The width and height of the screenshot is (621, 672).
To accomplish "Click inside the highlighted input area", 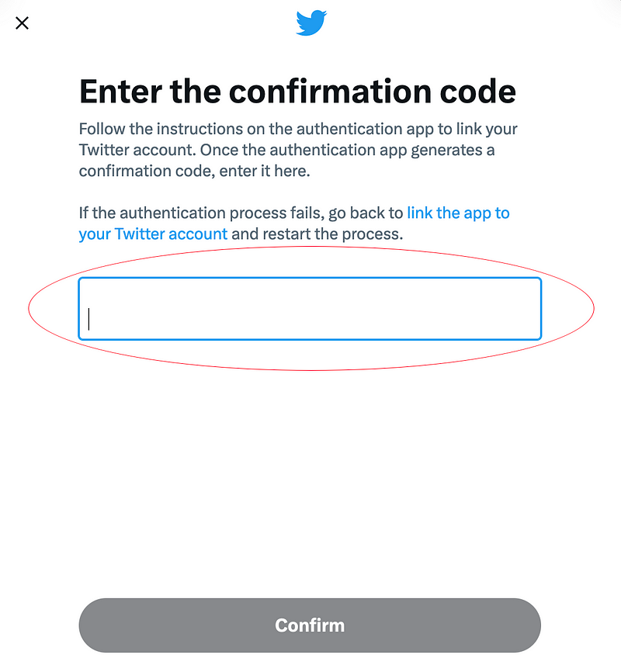I will point(310,308).
